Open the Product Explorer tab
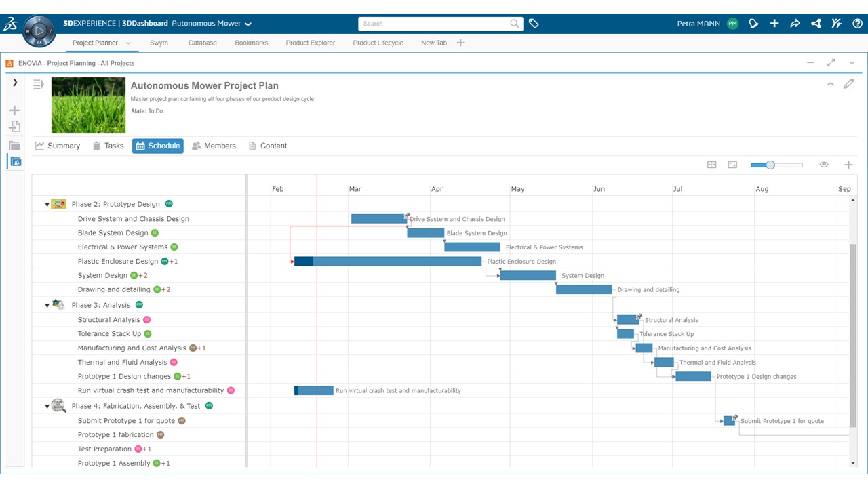Viewport: 868px width, 488px height. 311,43
